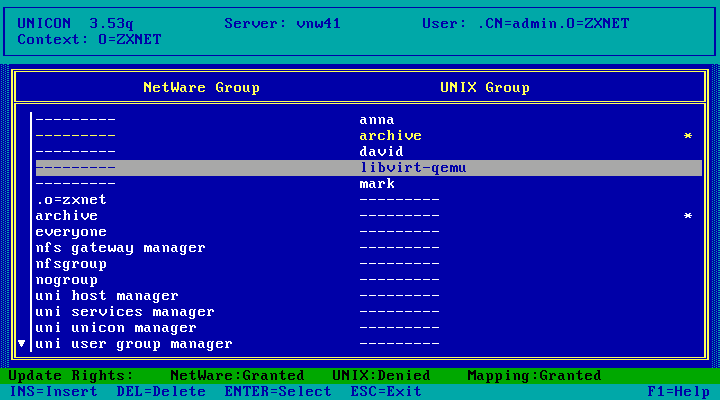Click dashes in the everyone row UNIX column
Image resolution: width=720 pixels, height=400 pixels.
point(399,232)
